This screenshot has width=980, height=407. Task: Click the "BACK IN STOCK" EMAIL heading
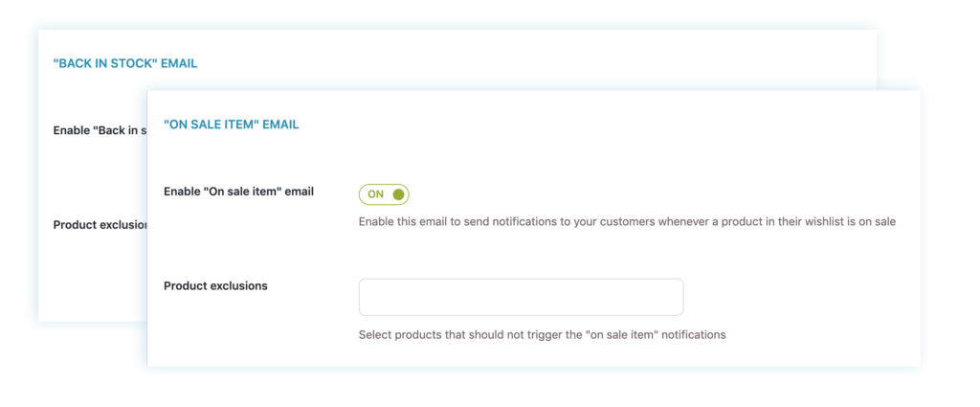[x=125, y=63]
